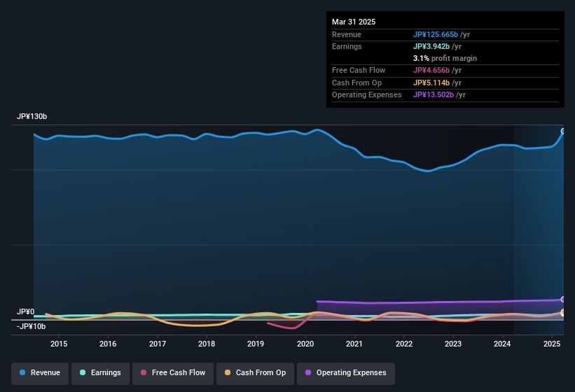The width and height of the screenshot is (575, 392).
Task: Select the Operating Expenses legend button
Action: tap(345, 373)
